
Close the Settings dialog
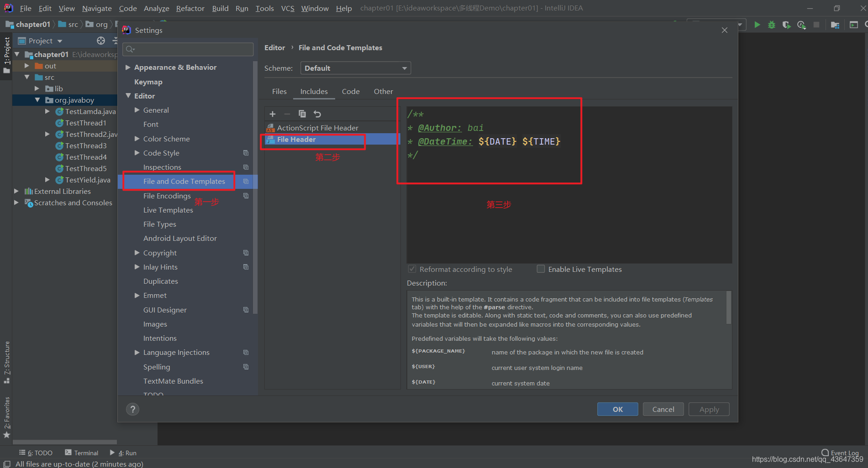click(725, 30)
